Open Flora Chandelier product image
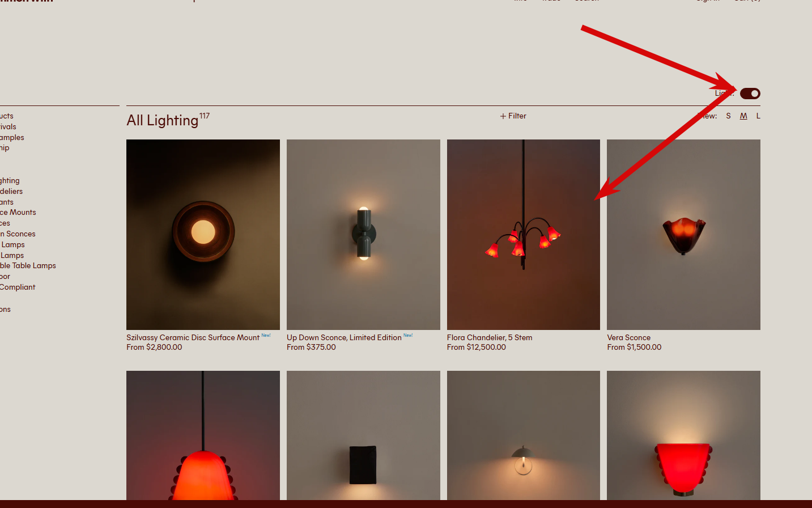The image size is (812, 508). (x=524, y=235)
